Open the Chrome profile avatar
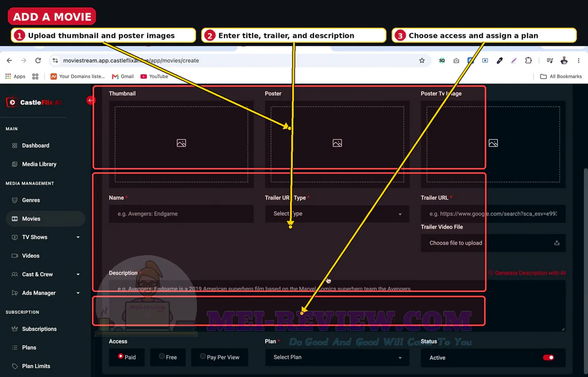The height and width of the screenshot is (377, 588). (x=564, y=60)
